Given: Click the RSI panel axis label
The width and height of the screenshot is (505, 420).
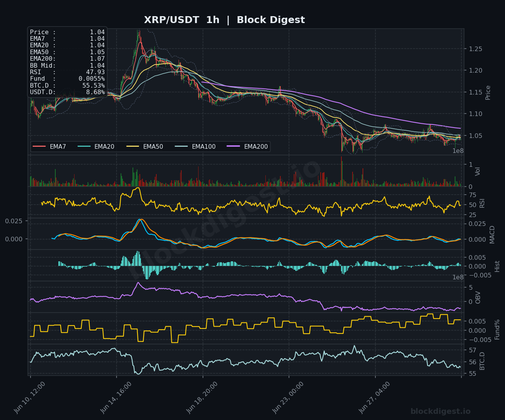Looking at the screenshot, I should pyautogui.click(x=482, y=203).
